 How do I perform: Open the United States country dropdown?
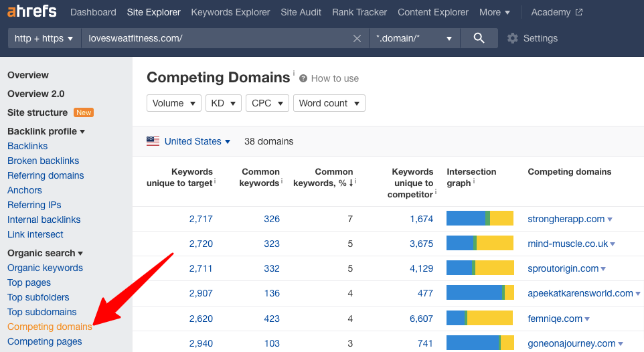pyautogui.click(x=197, y=141)
